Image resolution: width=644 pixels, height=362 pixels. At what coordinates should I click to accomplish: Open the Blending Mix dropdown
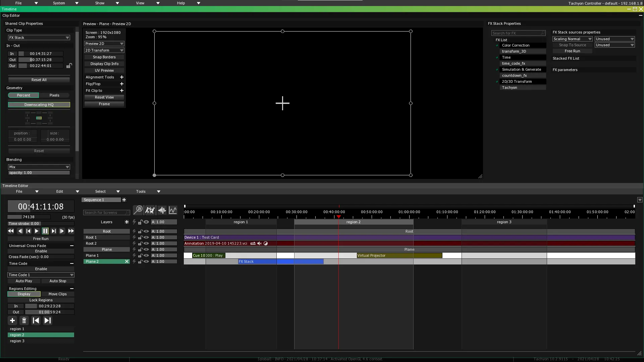(39, 167)
